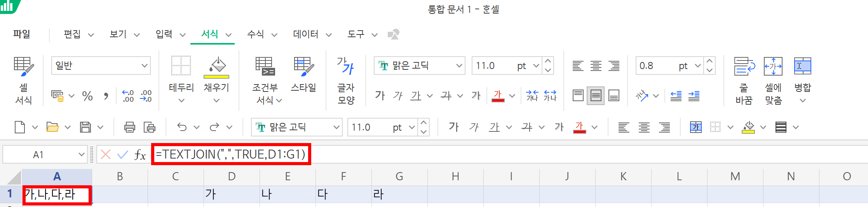
Task: Open the 데이터 menu
Action: click(306, 34)
